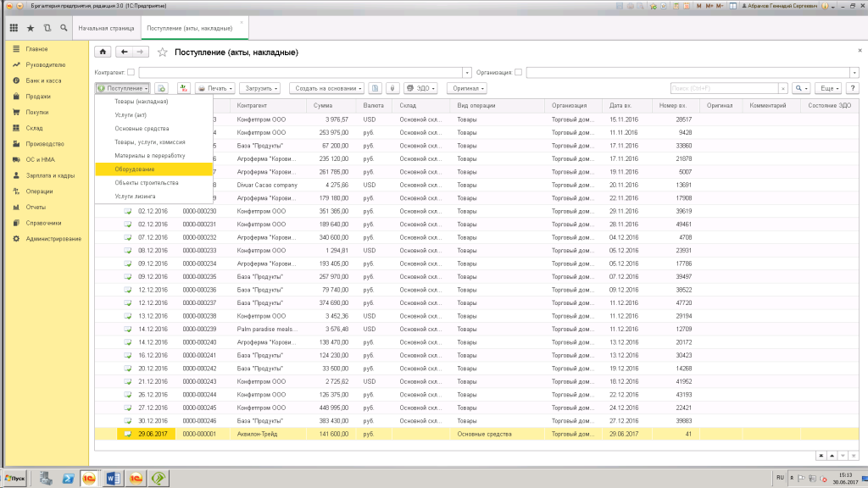Click the paperclip attached files icon
Image resolution: width=868 pixels, height=488 pixels.
(x=392, y=88)
